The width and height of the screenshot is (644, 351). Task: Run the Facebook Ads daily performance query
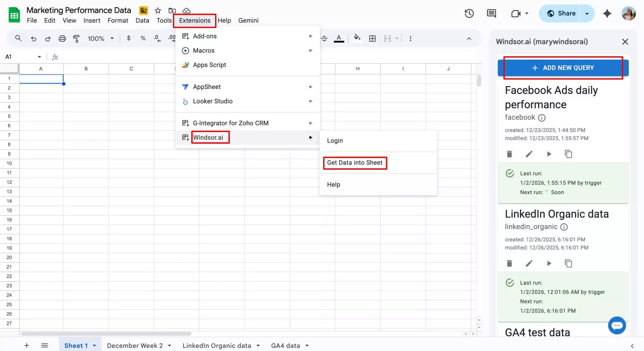[x=549, y=154]
